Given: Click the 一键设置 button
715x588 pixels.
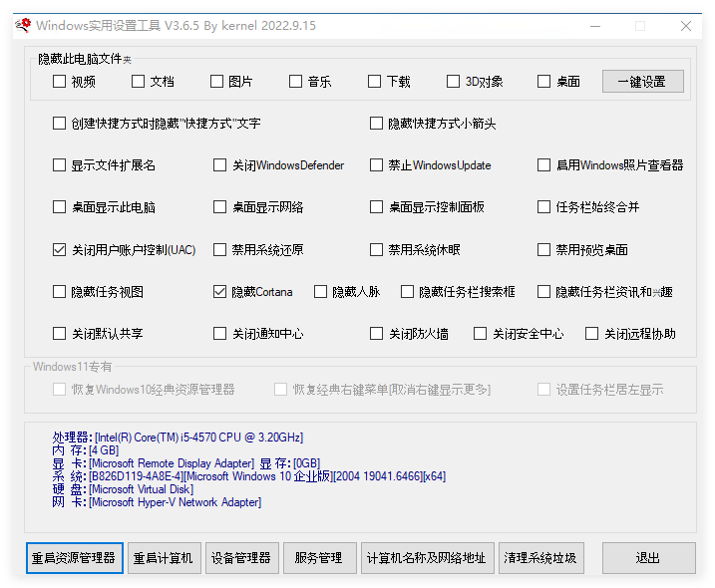Looking at the screenshot, I should (x=643, y=82).
